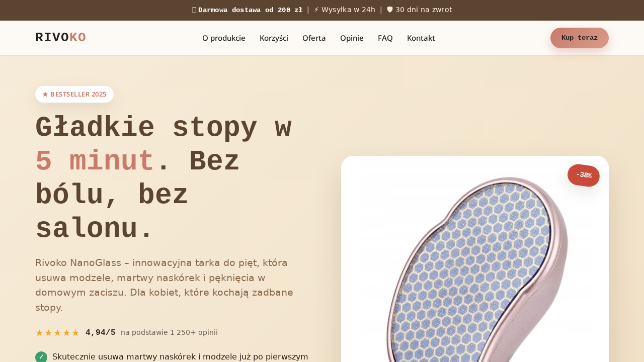Click the RIVOKO logo
Image resolution: width=644 pixels, height=362 pixels.
[x=61, y=38]
